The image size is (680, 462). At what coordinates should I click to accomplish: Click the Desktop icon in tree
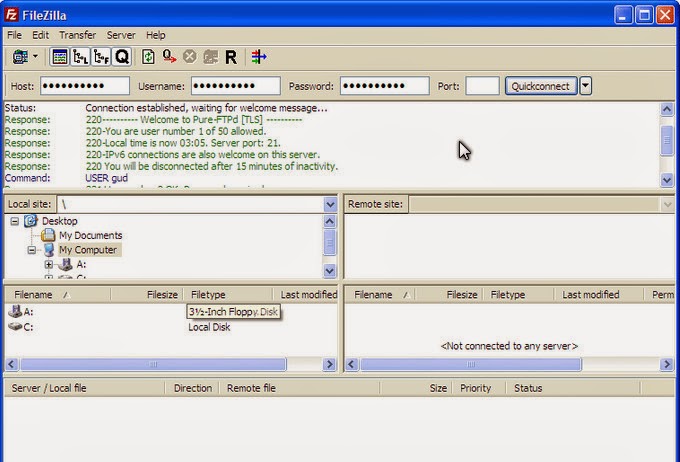pyautogui.click(x=30, y=221)
